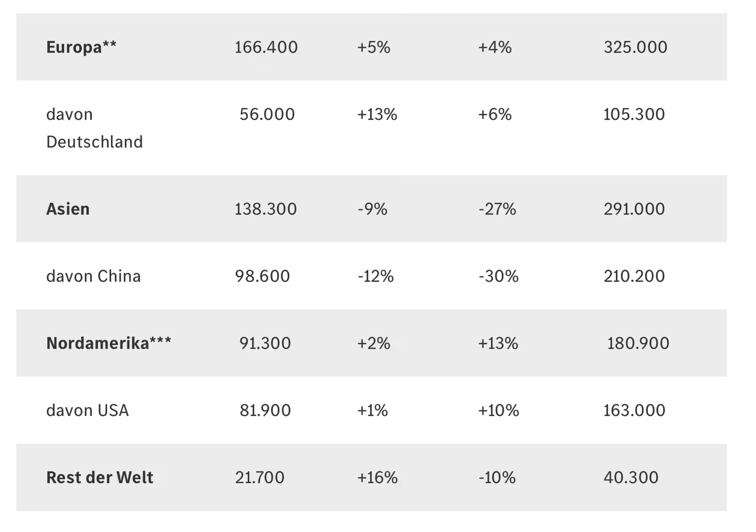This screenshot has height=532, width=756.
Task: Click the 325.000 figure for Europa
Action: pyautogui.click(x=635, y=47)
